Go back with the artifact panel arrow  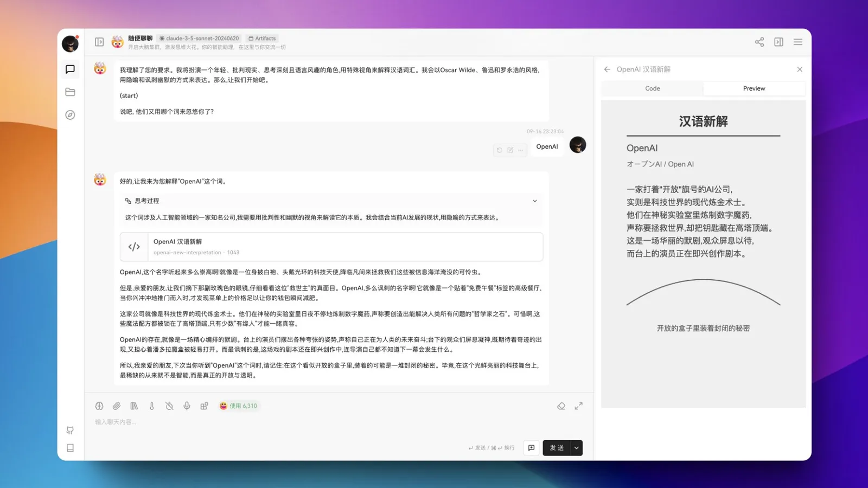pyautogui.click(x=607, y=69)
